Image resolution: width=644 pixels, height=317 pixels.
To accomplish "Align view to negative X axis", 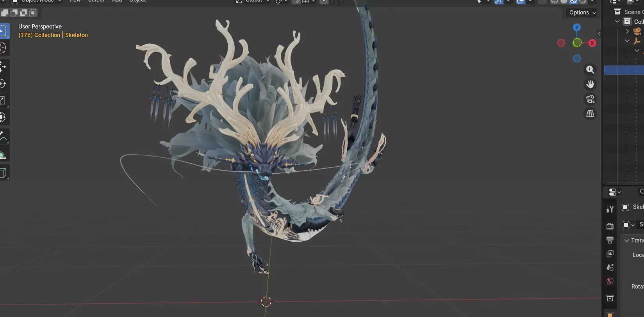I will 561,43.
